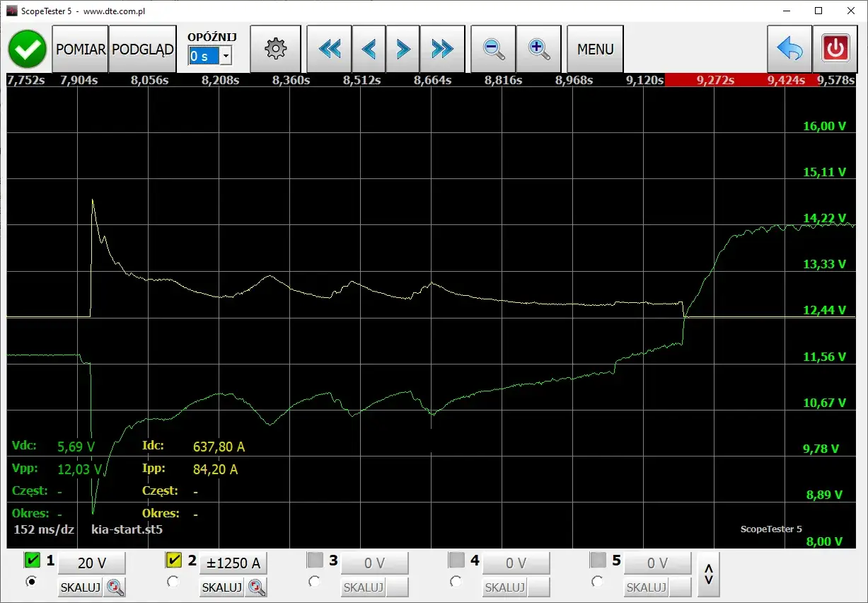This screenshot has width=868, height=603.
Task: Click the Vdc 5,69 V reading
Action: [76, 447]
